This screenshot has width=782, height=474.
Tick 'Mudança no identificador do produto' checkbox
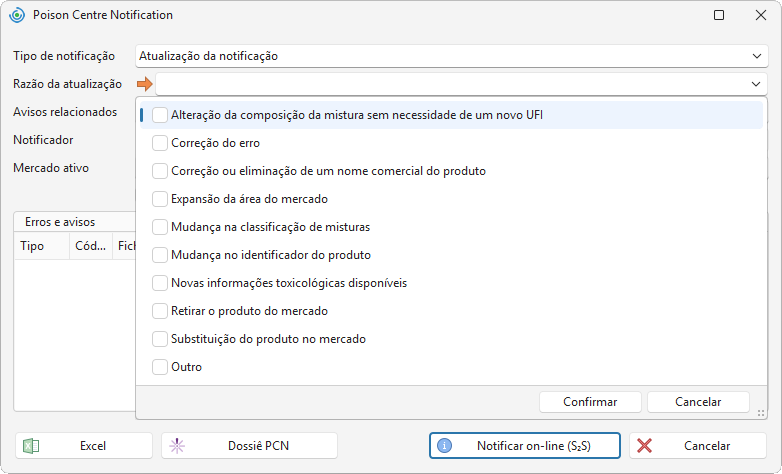click(160, 255)
